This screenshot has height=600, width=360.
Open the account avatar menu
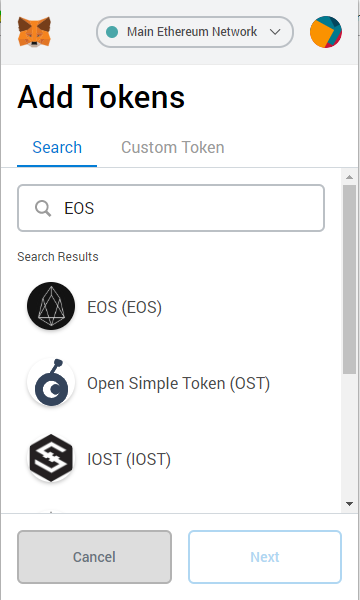(x=326, y=32)
